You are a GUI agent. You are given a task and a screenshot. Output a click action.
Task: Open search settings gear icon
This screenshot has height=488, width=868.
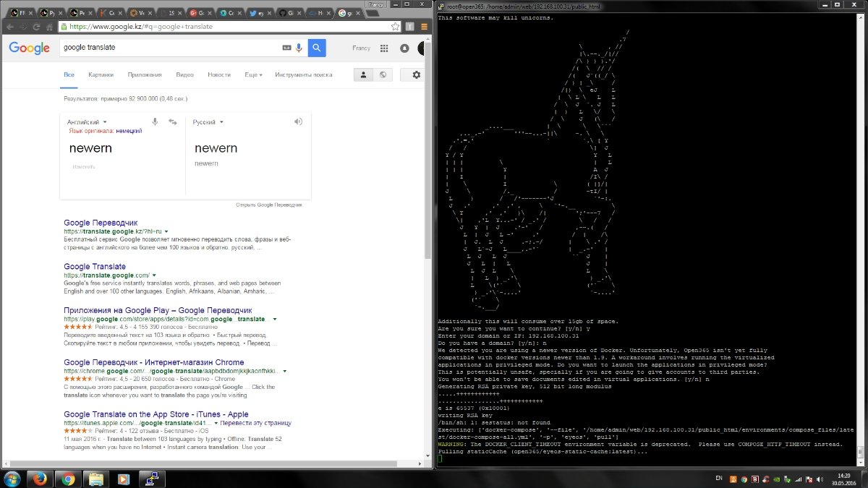416,74
